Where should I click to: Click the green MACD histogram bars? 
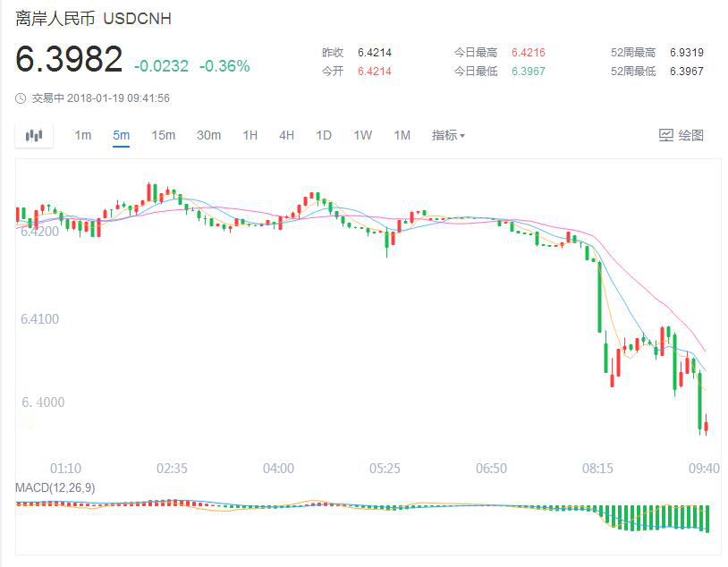[653, 517]
